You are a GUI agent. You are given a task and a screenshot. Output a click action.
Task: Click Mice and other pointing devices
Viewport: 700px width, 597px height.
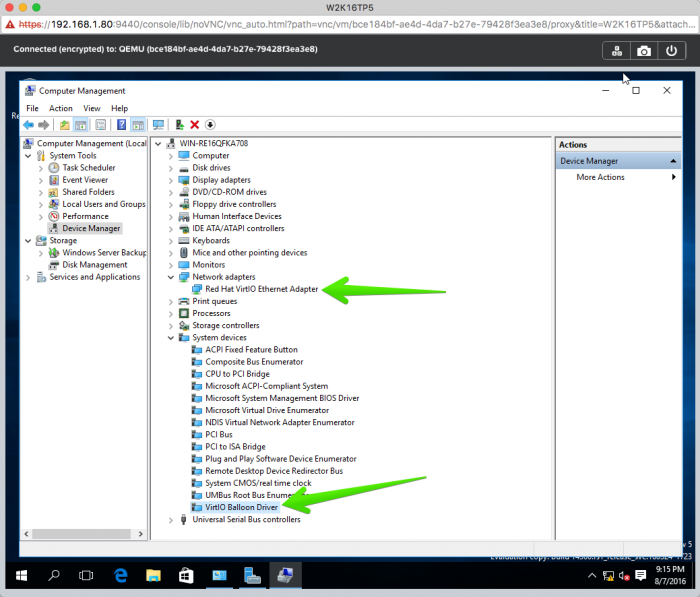tap(250, 253)
